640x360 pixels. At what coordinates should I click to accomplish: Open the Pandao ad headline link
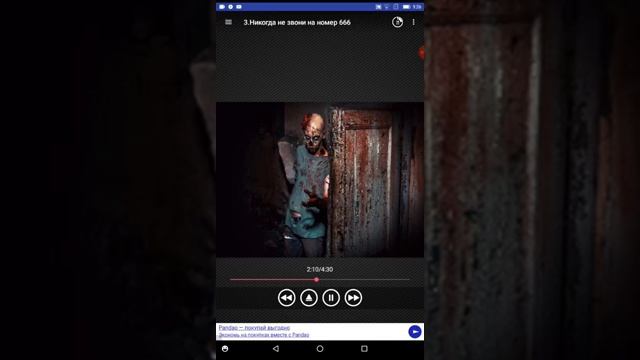254,328
